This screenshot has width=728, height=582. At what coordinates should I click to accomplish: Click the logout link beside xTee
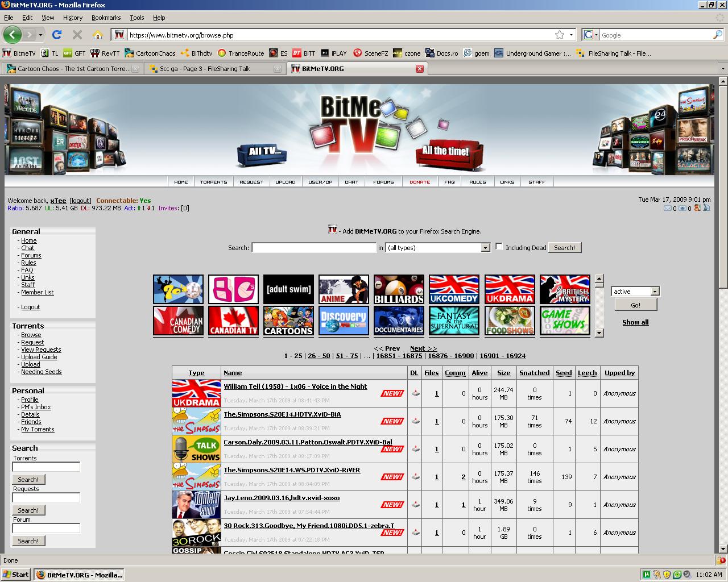coord(80,201)
